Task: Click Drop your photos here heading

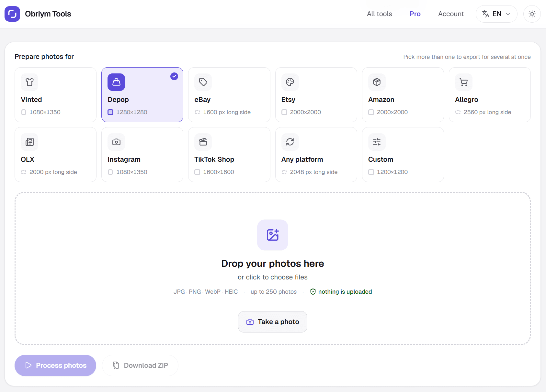Action: click(x=273, y=264)
